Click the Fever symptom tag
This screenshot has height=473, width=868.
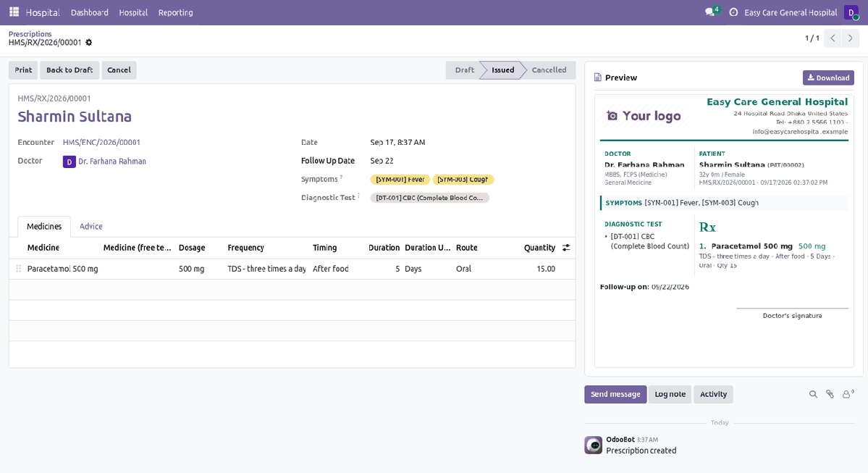point(400,180)
